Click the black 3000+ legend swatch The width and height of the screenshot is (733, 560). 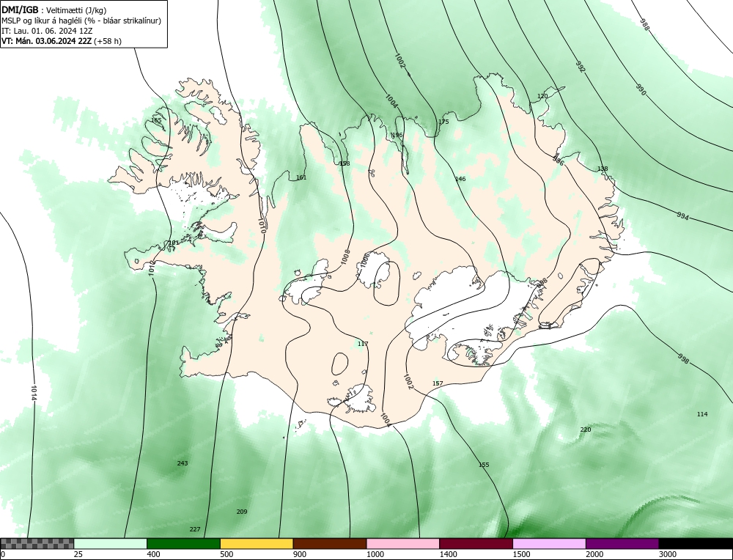[696, 543]
